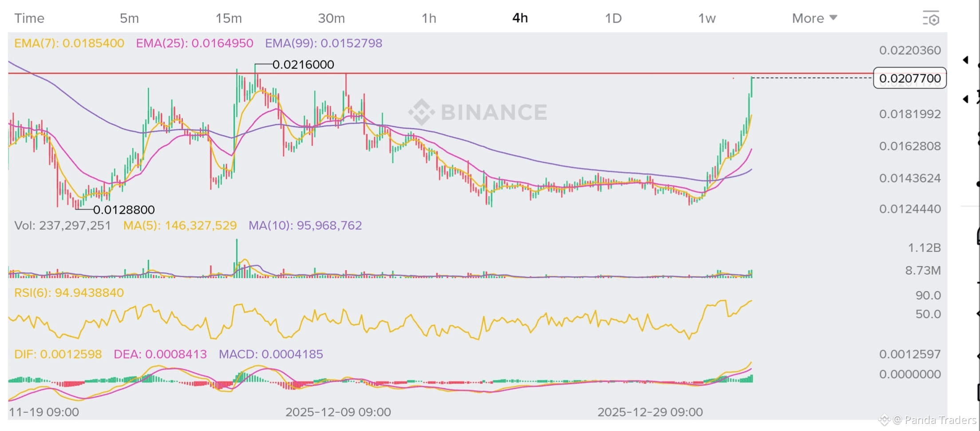Select the 1w timeframe tab
This screenshot has width=980, height=431.
click(707, 18)
